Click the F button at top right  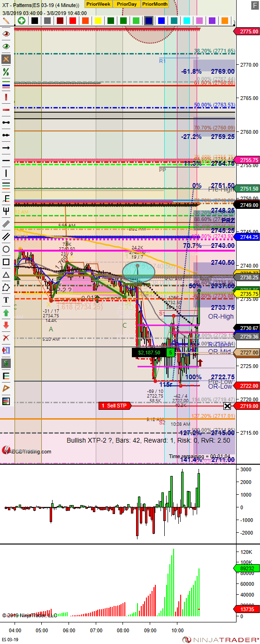[x=254, y=5]
